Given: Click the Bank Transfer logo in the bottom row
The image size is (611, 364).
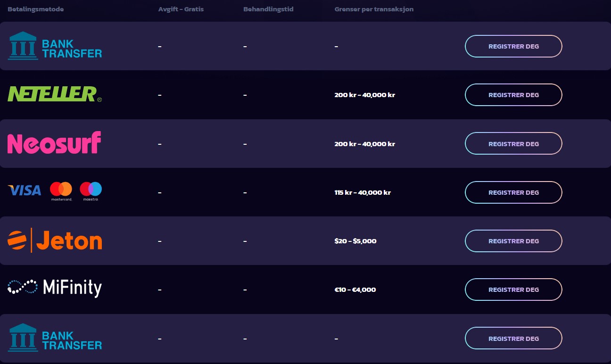Looking at the screenshot, I should (x=55, y=337).
